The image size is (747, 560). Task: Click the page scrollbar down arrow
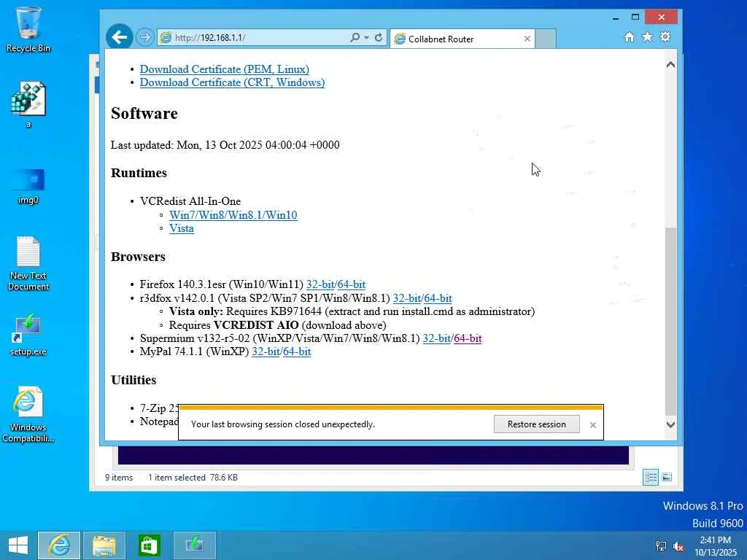pyautogui.click(x=670, y=424)
